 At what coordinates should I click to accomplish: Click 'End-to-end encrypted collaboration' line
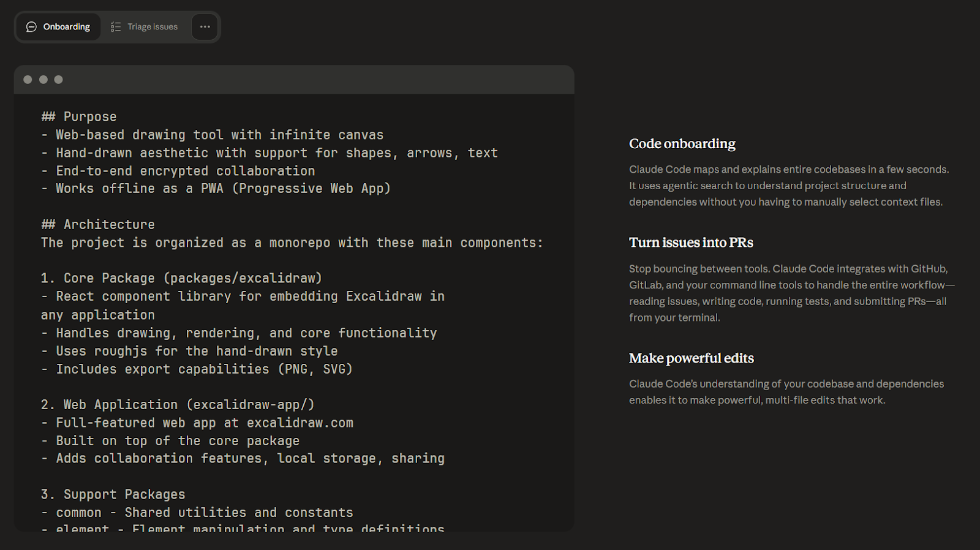[x=178, y=171]
